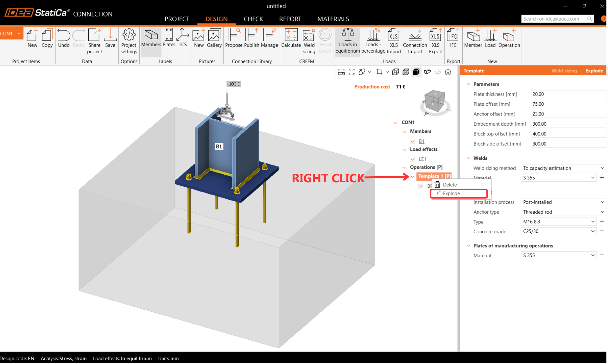Click the home view icon in viewport toolbar
The width and height of the screenshot is (608, 364).
pos(448,72)
